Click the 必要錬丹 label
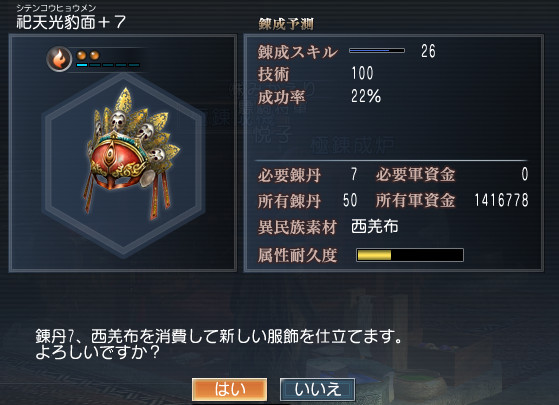This screenshot has width=559, height=405. point(289,175)
